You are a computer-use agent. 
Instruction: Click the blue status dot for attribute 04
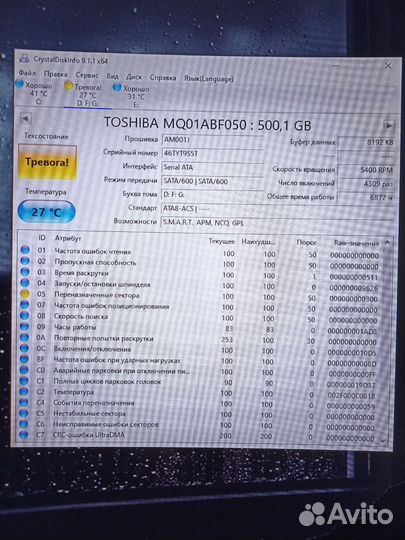(25, 283)
